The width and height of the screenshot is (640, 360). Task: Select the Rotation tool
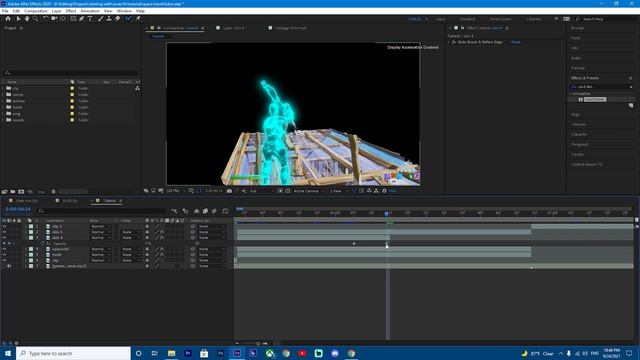[x=46, y=19]
